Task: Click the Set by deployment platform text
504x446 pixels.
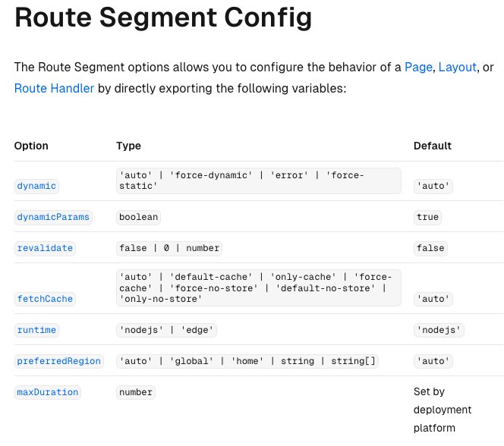Action: (x=443, y=410)
